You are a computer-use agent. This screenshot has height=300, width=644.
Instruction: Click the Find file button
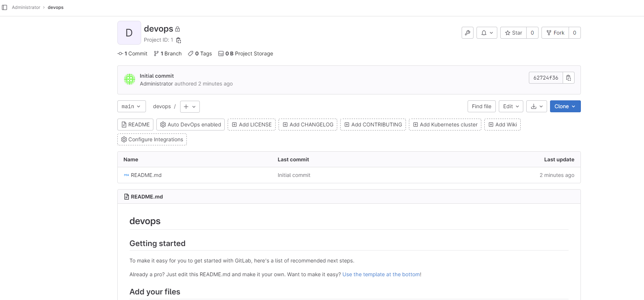pos(481,106)
